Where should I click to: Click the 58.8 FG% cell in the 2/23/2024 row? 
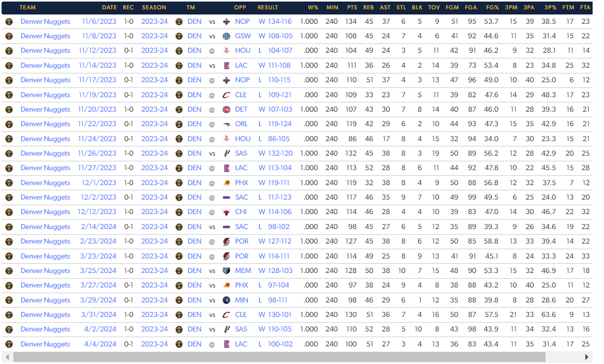tap(491, 241)
